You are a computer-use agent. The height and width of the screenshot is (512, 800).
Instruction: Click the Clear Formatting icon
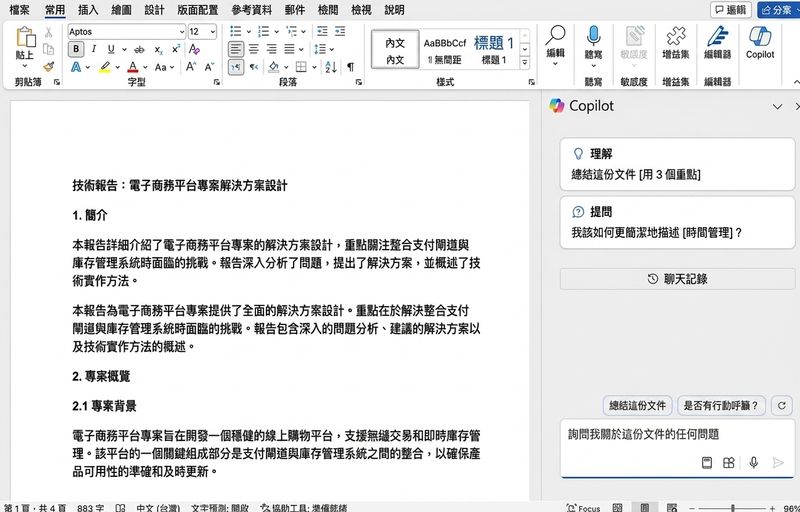pos(194,49)
